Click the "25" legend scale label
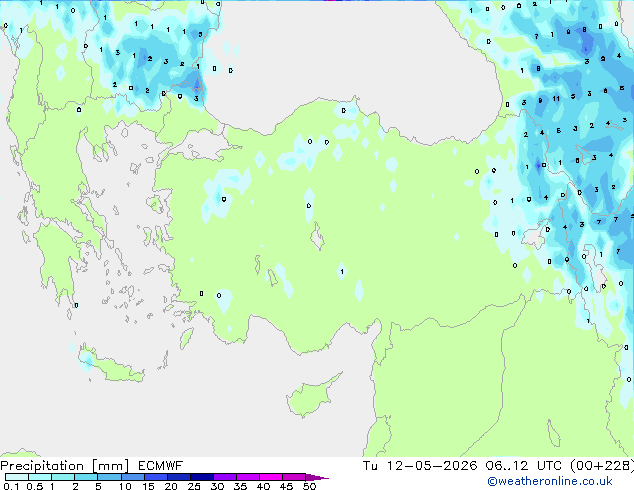634x490 pixels. pos(194,486)
